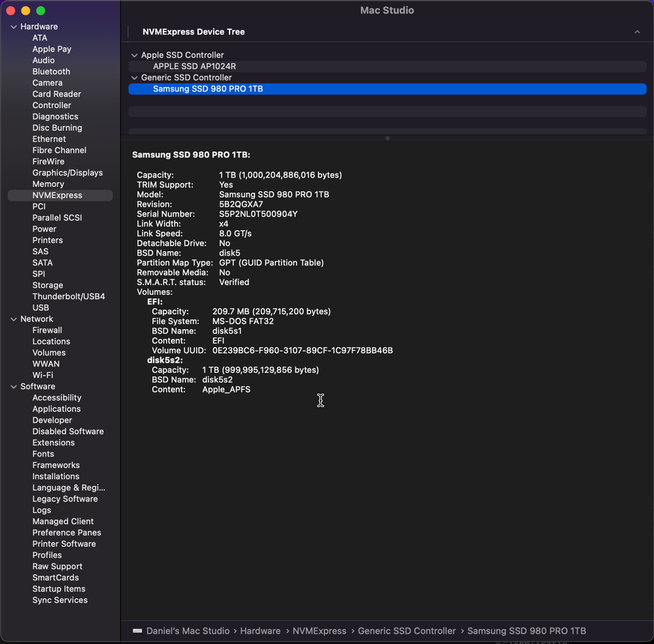Select Disc Burning item
Screen dimensions: 654x644
pos(57,128)
